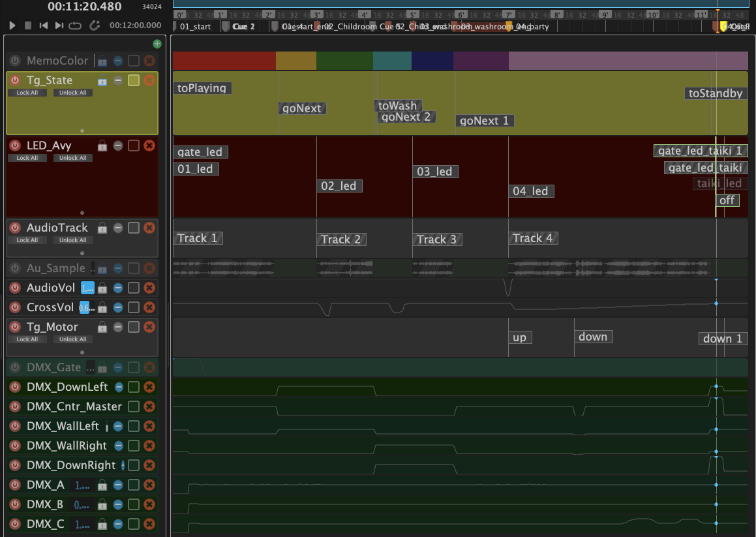Viewport: 756px width, 537px height.
Task: Select the teal MemoColor segment
Action: coord(392,61)
